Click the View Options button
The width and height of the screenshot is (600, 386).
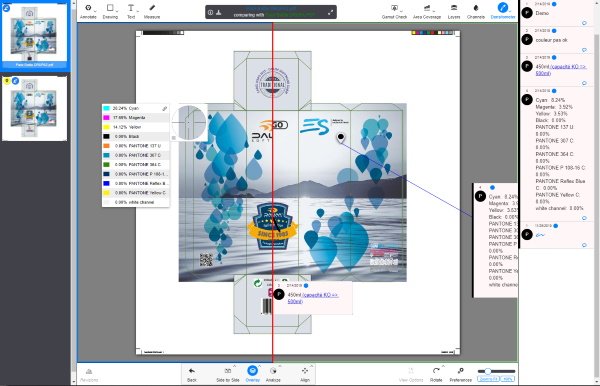tap(411, 374)
